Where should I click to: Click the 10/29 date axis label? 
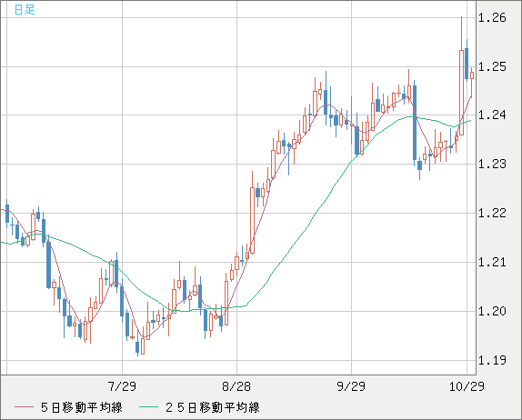pos(467,386)
